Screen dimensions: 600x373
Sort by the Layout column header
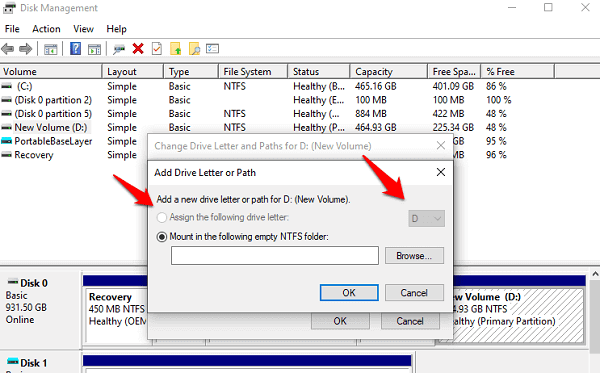click(133, 72)
